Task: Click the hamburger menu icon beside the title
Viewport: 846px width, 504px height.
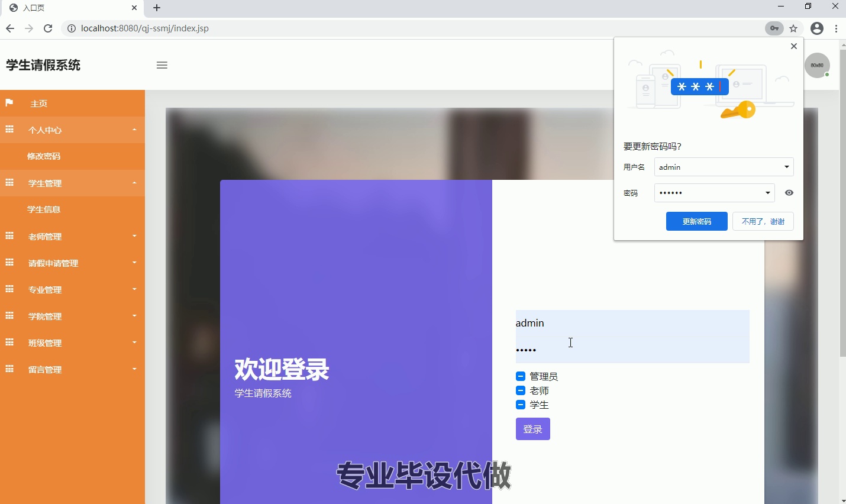Action: tap(162, 65)
